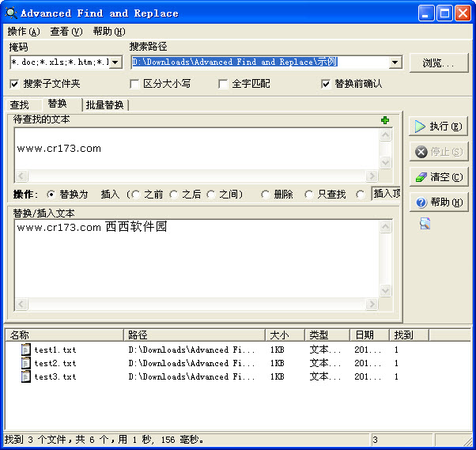Enable the 区分大小写 checkbox
The image size is (476, 450).
(134, 84)
